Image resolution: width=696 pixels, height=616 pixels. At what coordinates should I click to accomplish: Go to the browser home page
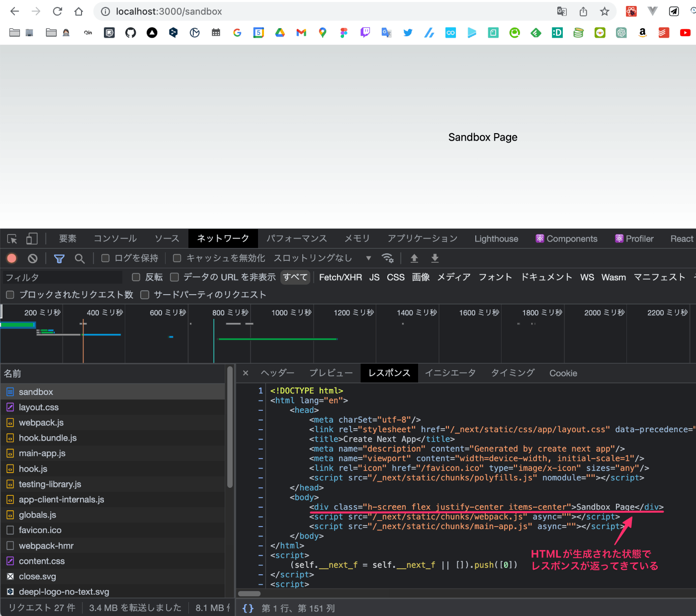[79, 11]
